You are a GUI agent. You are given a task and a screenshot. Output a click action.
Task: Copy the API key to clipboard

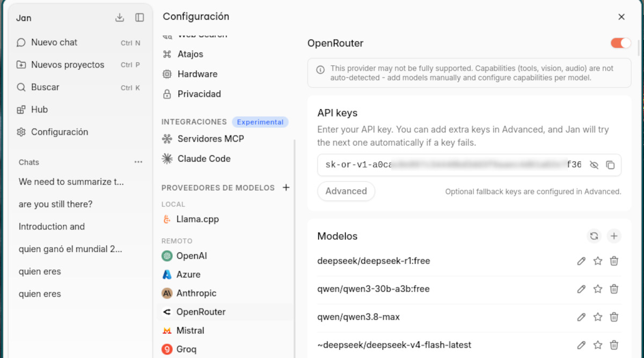point(610,165)
